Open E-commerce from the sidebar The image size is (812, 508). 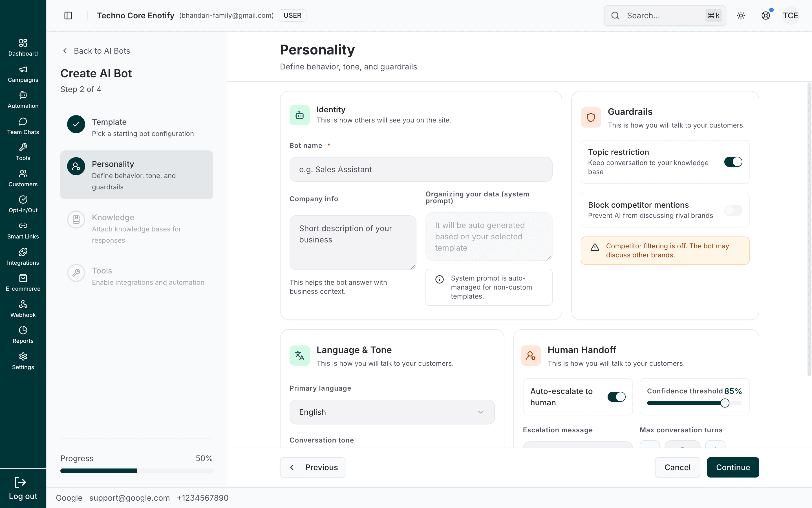click(x=23, y=283)
